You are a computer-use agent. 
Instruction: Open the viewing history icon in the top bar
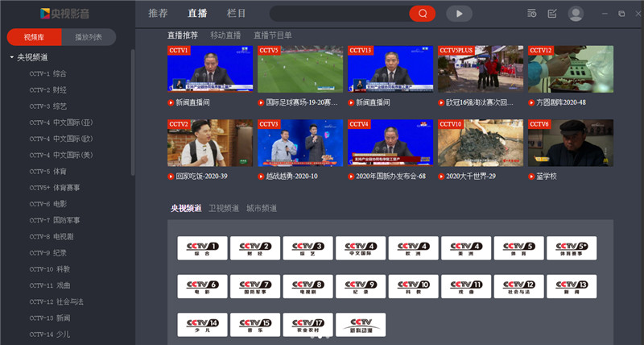pos(532,14)
